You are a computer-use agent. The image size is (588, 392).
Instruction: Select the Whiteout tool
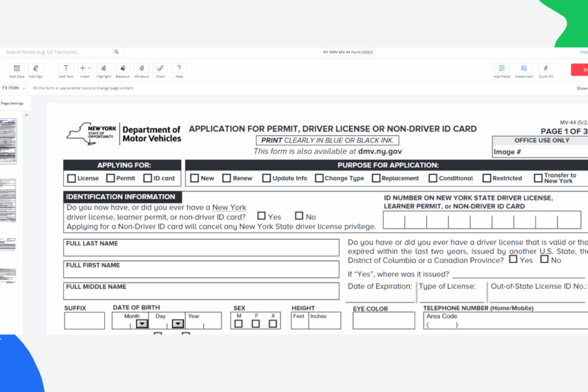(x=141, y=68)
